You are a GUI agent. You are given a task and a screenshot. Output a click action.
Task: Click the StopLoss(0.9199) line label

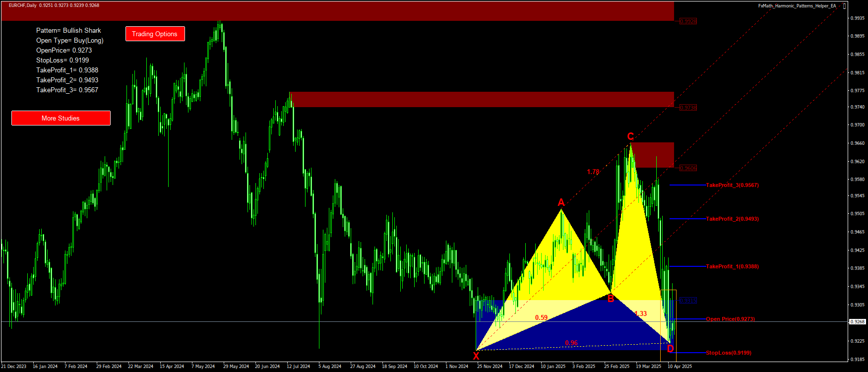728,353
